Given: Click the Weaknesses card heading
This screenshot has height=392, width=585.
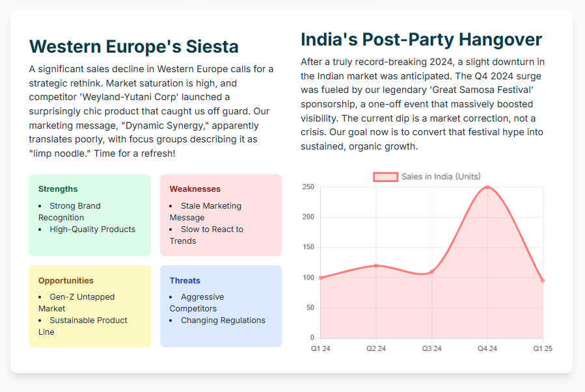Looking at the screenshot, I should pos(195,189).
